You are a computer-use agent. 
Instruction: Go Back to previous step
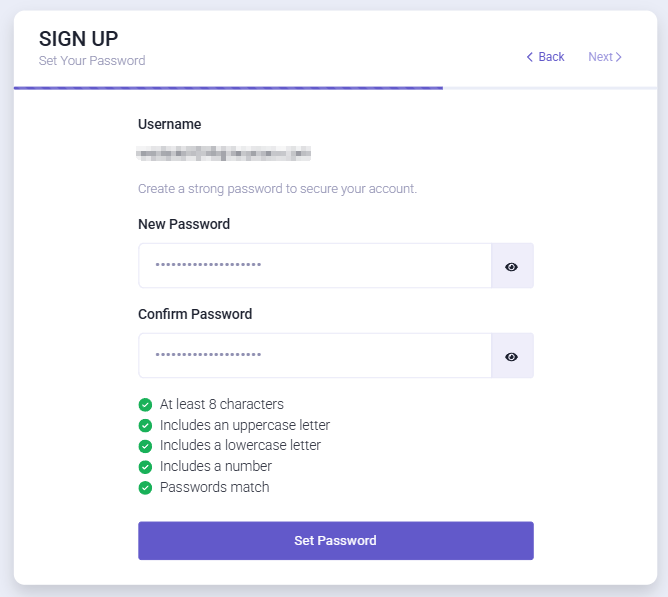(545, 57)
